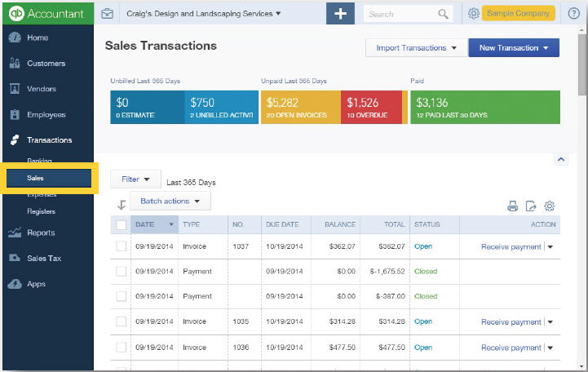
Task: Select the checkbox for invoice 1035 row
Action: click(122, 322)
